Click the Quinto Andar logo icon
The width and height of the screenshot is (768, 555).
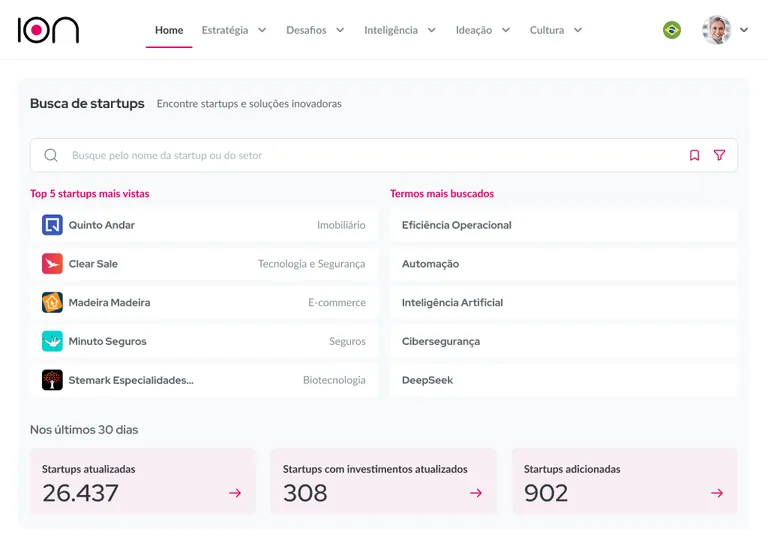click(52, 225)
